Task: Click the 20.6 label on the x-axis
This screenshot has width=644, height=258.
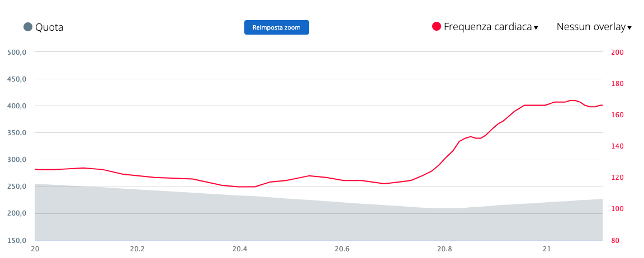Action: 342,249
